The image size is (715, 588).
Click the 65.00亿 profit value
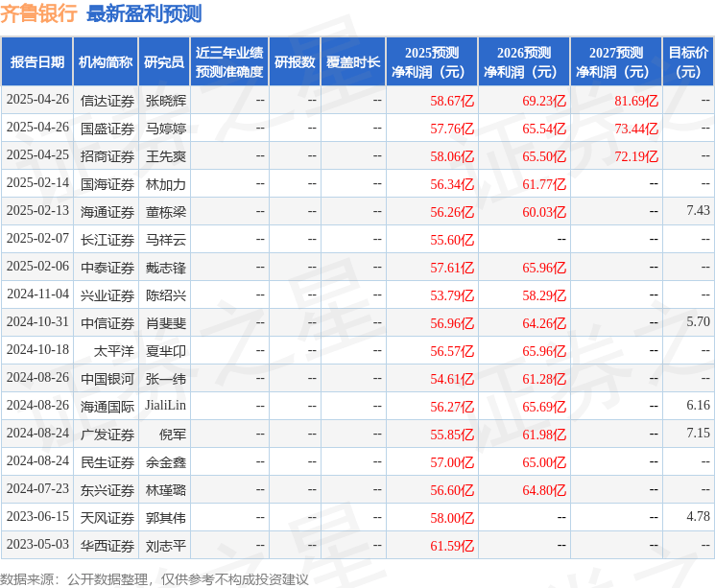tap(544, 462)
